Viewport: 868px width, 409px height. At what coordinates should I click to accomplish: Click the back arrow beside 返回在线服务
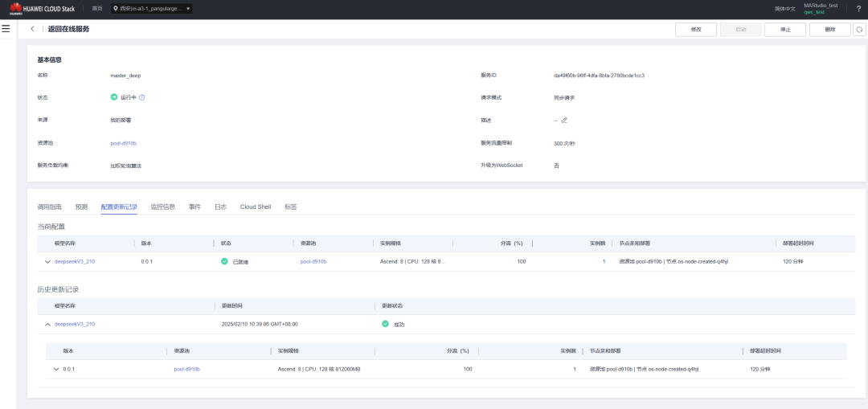[x=33, y=29]
